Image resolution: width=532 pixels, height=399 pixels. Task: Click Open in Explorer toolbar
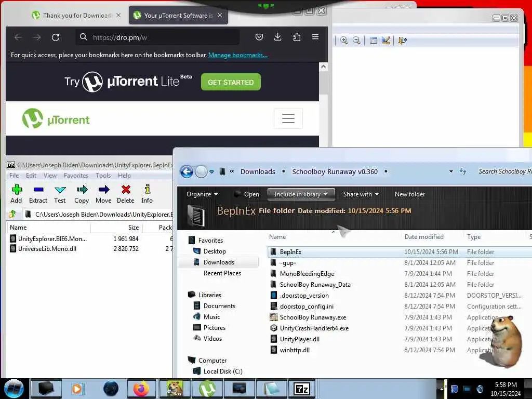click(247, 194)
